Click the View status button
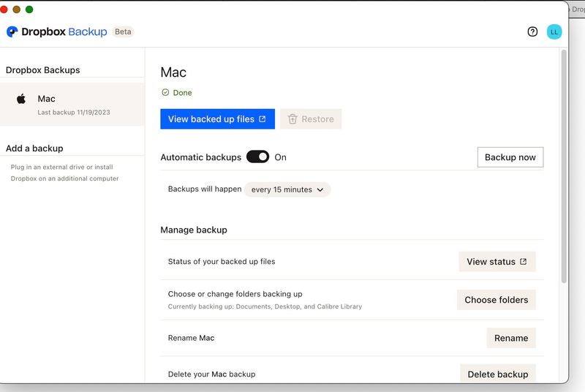 (497, 262)
